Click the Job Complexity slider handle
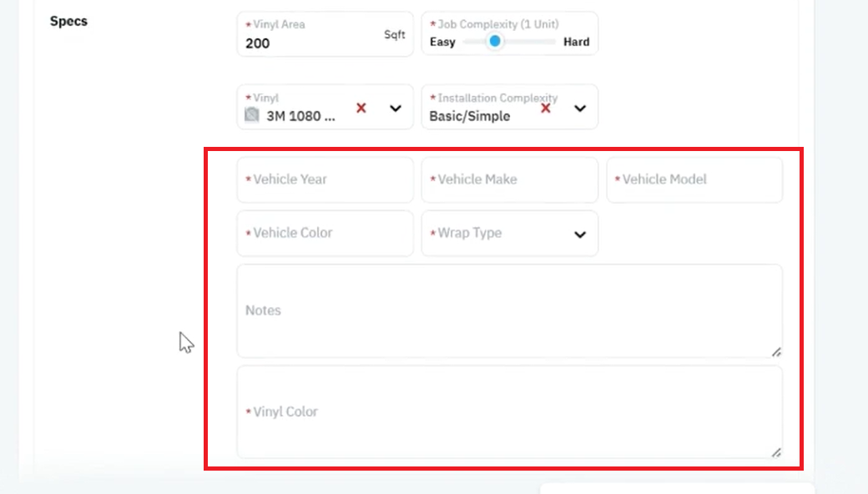Viewport: 868px width, 494px height. point(495,41)
